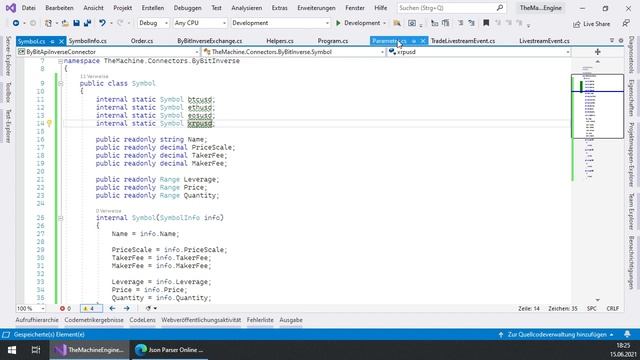Click the screenshot camera toolbar icon
Screen dimensions: 640x360
click(412, 23)
